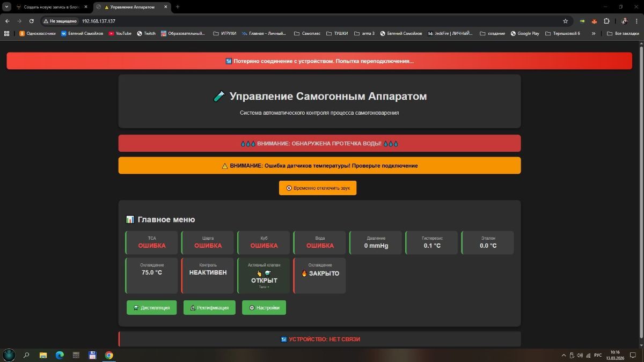
Task: Reload the page via refresh icon
Action: pyautogui.click(x=32, y=21)
